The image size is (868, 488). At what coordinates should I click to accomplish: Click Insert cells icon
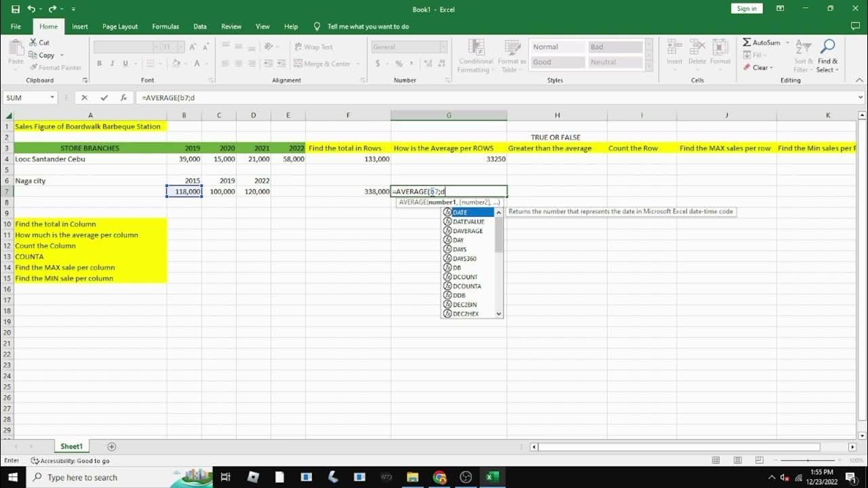pyautogui.click(x=674, y=47)
